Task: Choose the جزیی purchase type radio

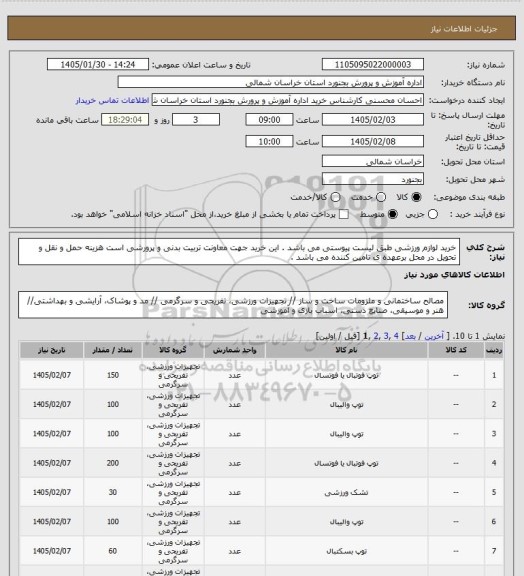Action: [x=433, y=214]
